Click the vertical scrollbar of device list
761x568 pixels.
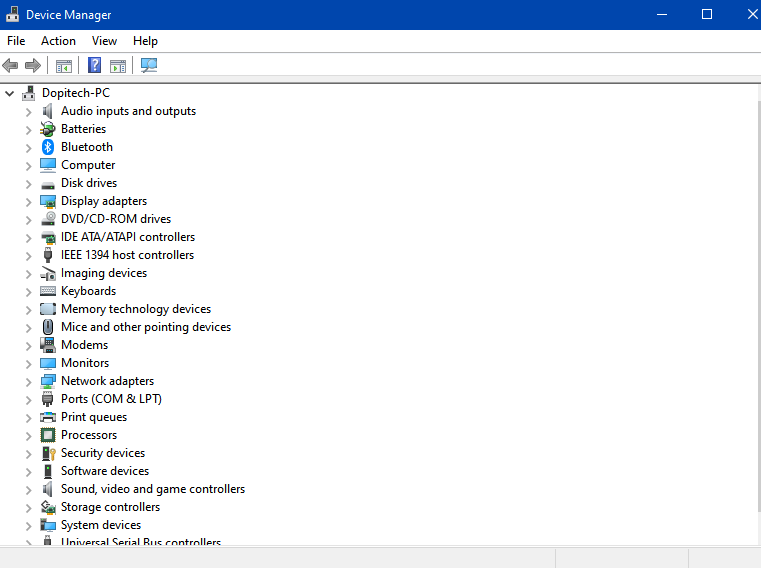tap(759, 306)
